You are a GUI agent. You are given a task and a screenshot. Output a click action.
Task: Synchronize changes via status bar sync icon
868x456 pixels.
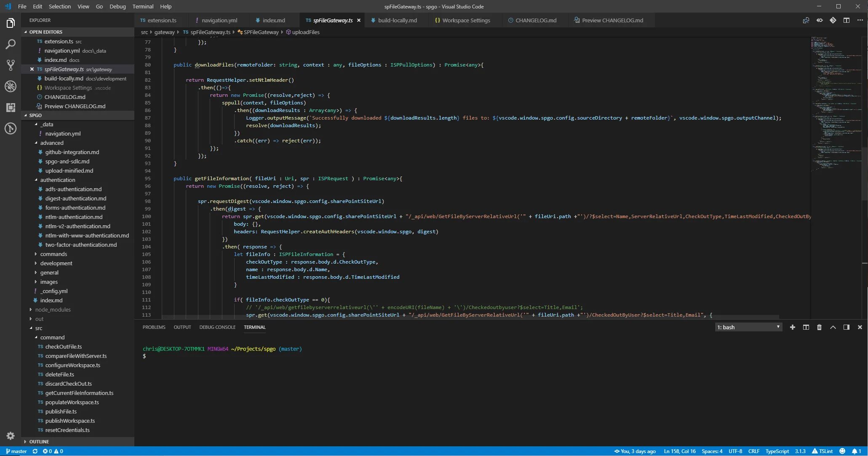pyautogui.click(x=35, y=451)
